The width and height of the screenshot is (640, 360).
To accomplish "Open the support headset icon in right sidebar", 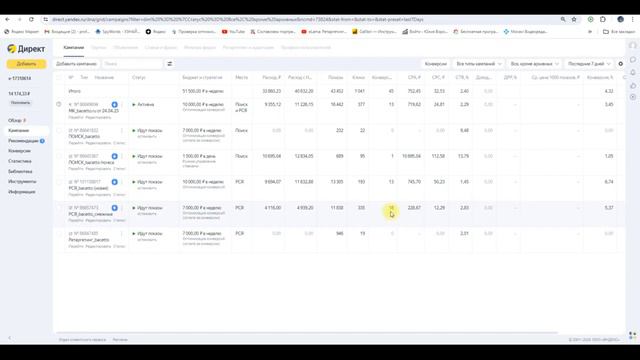I will (633, 46).
